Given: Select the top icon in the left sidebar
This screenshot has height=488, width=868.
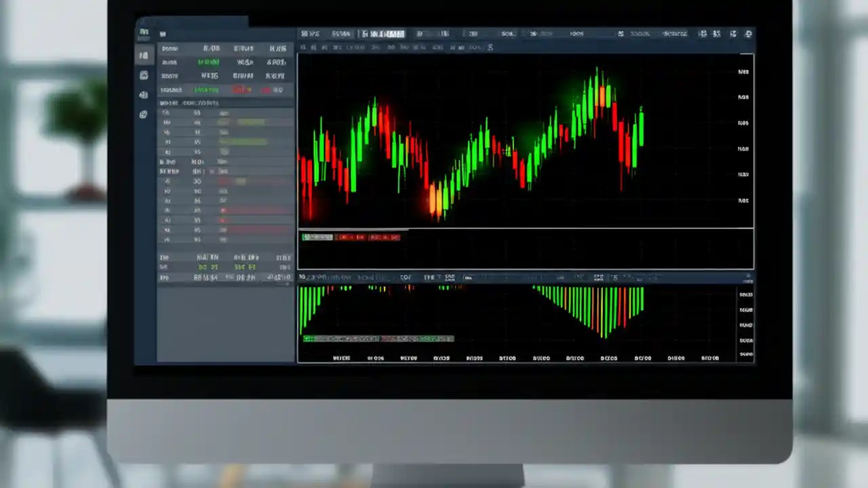Looking at the screenshot, I should (x=144, y=32).
